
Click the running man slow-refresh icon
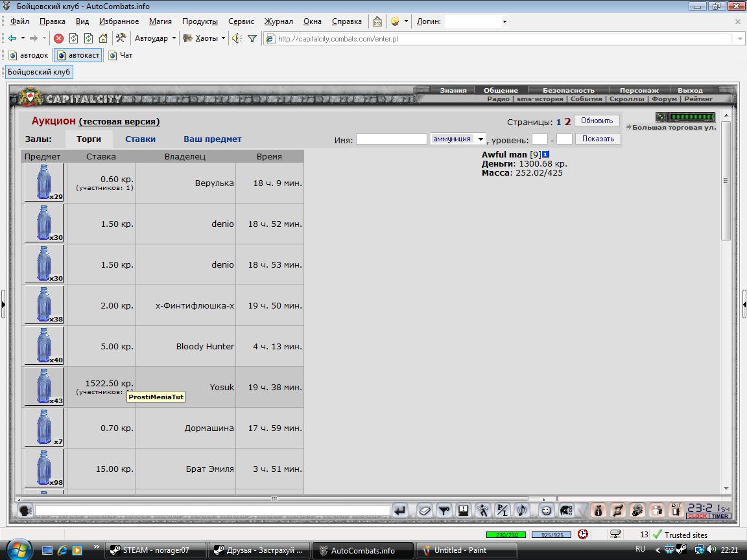click(x=482, y=511)
